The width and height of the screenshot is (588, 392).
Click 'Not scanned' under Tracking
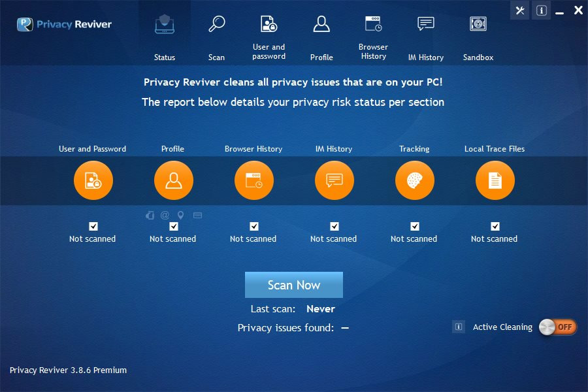click(x=414, y=239)
